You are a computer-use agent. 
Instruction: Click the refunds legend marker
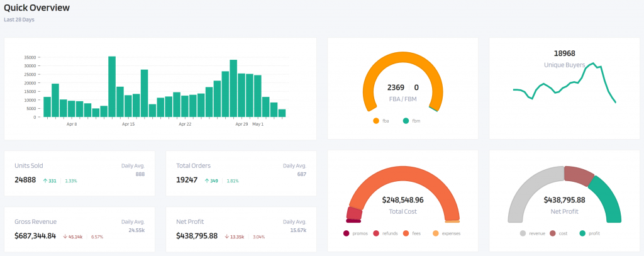point(376,233)
